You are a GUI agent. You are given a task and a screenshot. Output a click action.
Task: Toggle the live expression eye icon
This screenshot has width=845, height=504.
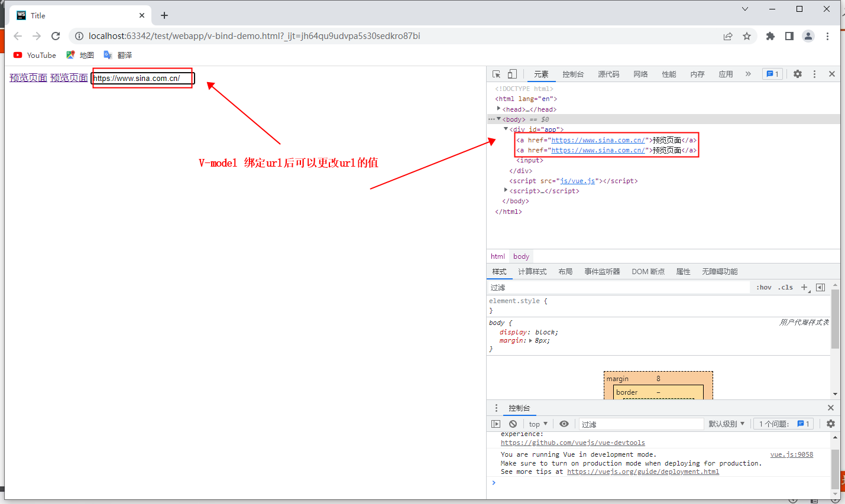(x=564, y=424)
